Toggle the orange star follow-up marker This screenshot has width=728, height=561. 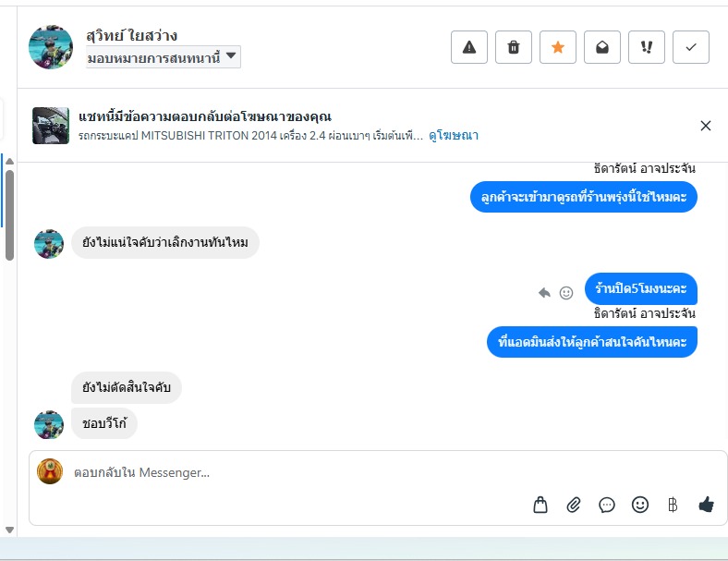(x=558, y=47)
